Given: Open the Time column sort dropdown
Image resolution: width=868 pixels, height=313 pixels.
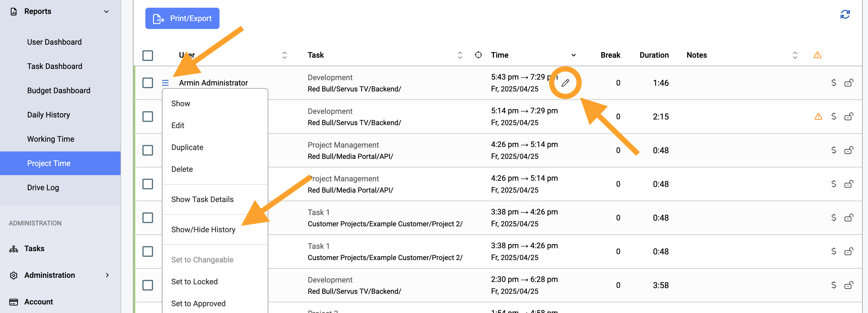Looking at the screenshot, I should (573, 55).
